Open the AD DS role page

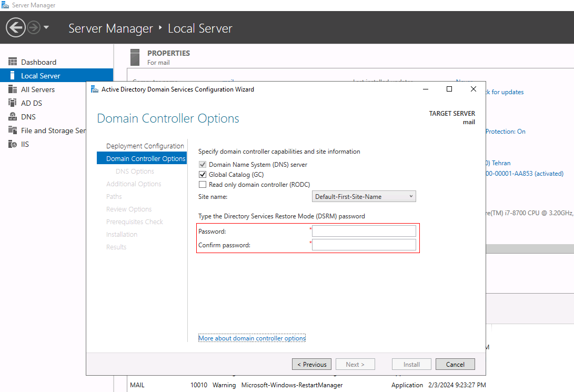coord(32,103)
